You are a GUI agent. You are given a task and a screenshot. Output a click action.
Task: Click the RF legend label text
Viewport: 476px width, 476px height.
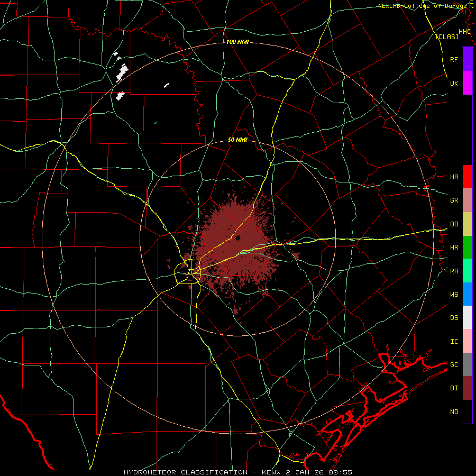454,60
